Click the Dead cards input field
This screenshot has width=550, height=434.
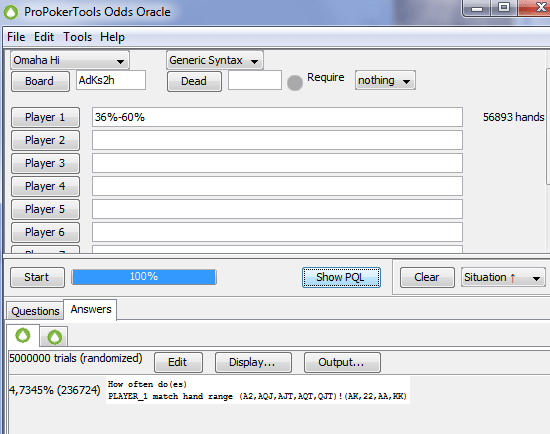[255, 80]
